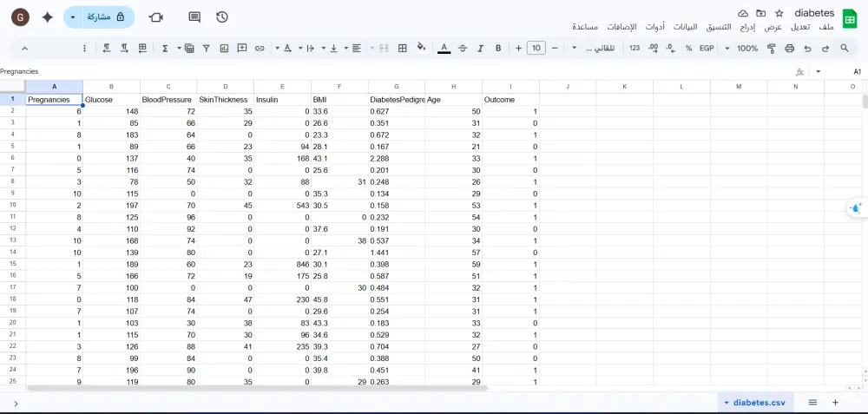Open the ملف menu

pos(826,27)
